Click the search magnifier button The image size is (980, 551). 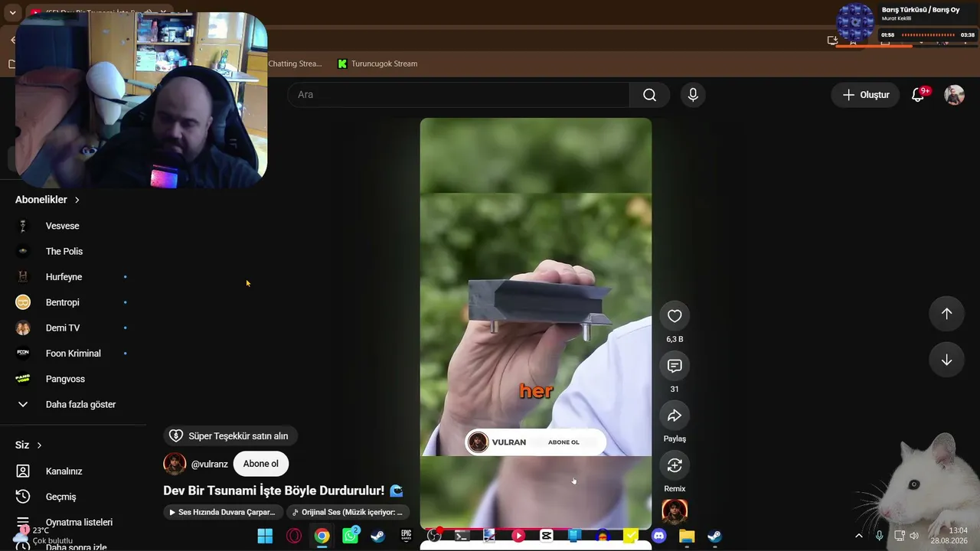[x=650, y=95]
